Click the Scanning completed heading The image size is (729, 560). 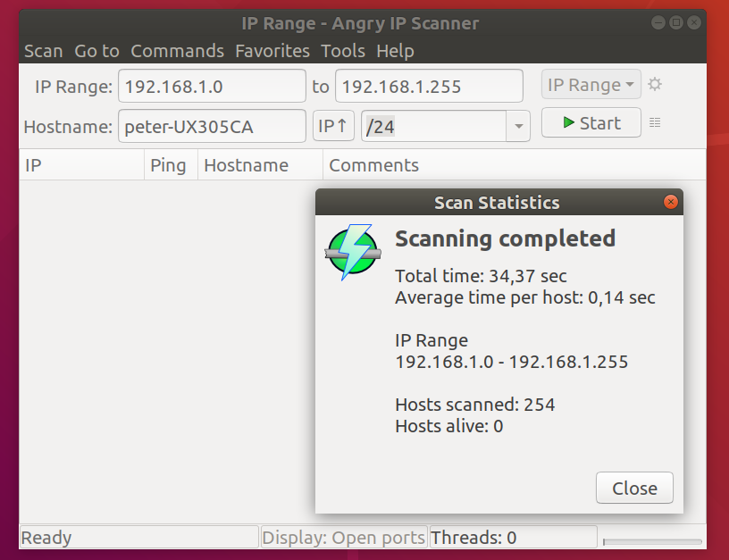click(505, 238)
